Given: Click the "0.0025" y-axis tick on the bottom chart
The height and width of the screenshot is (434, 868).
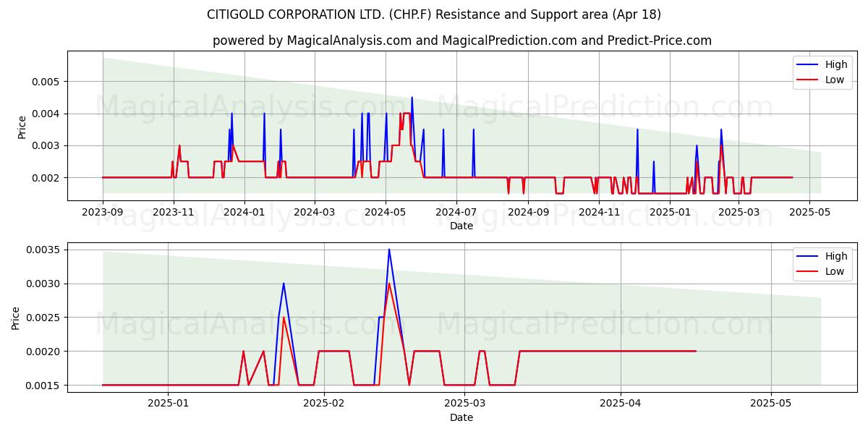Looking at the screenshot, I should [x=43, y=318].
